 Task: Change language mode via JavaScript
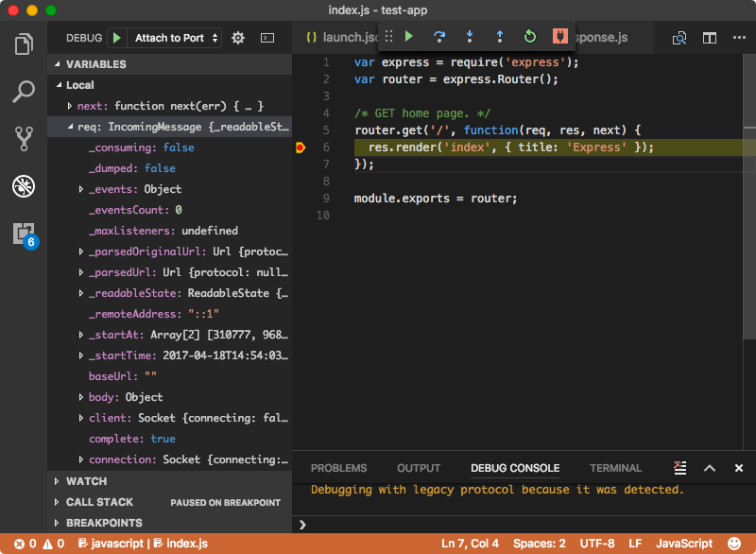point(683,544)
